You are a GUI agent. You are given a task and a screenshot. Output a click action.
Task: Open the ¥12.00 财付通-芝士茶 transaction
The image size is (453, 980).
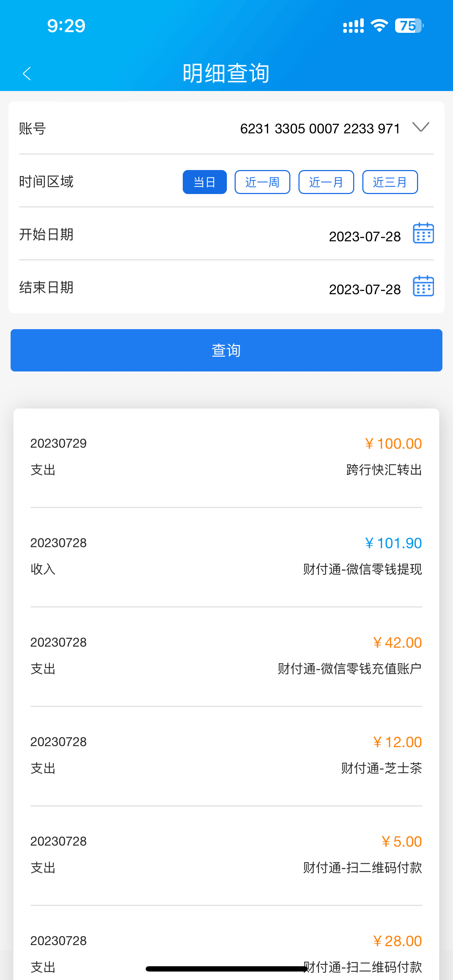click(x=226, y=755)
